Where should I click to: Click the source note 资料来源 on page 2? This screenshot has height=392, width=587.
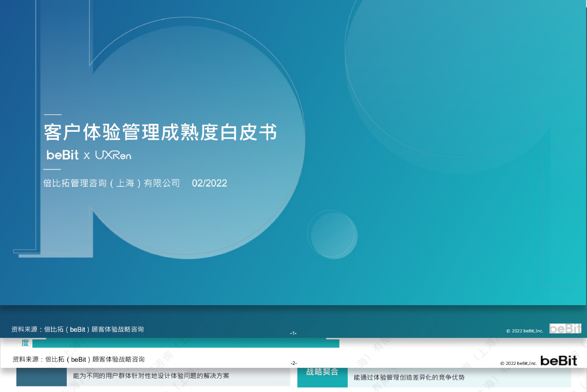click(x=78, y=359)
